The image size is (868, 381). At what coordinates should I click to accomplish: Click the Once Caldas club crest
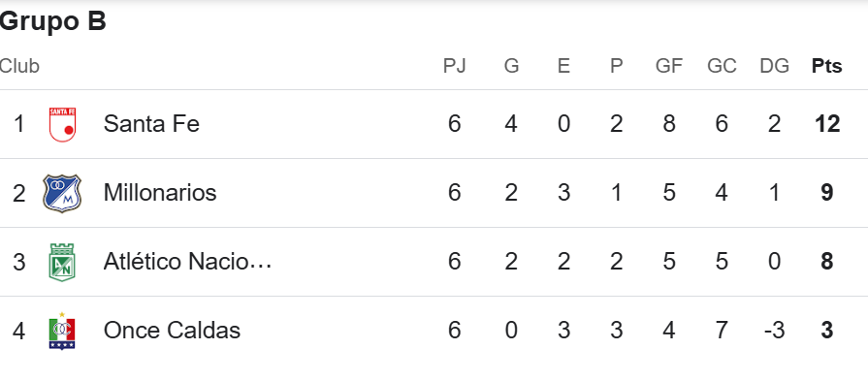(62, 331)
